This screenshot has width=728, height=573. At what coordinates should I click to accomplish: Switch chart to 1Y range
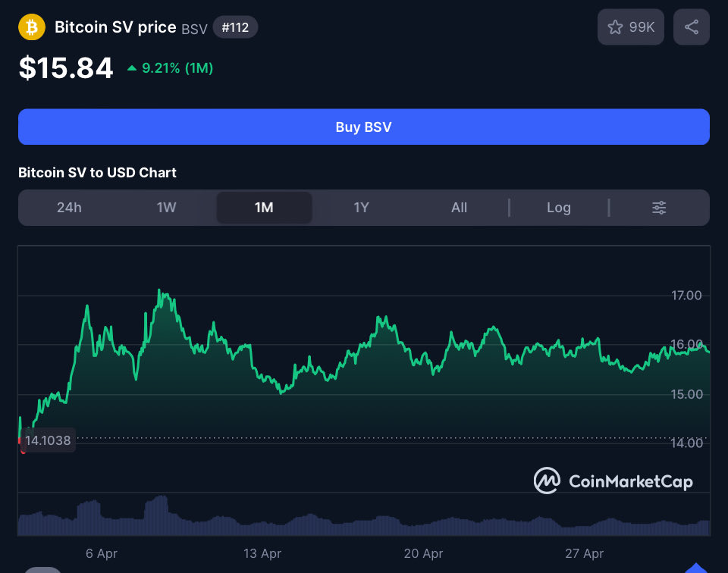(361, 208)
